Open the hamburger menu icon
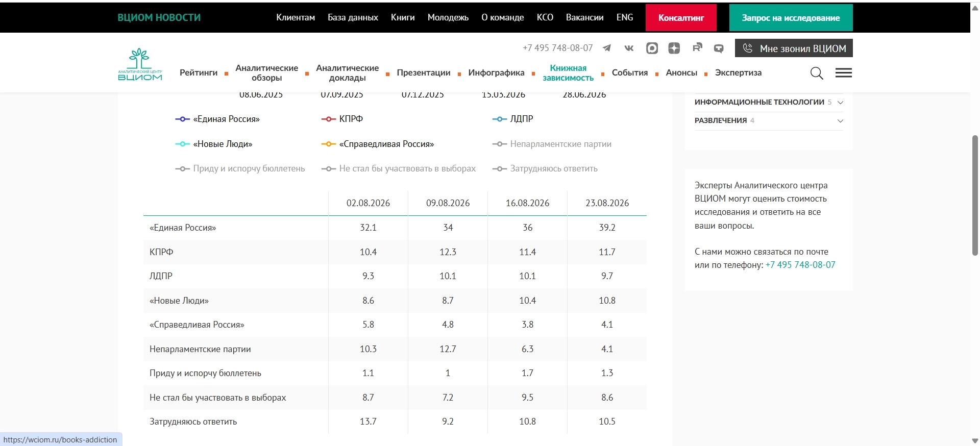Screen dimensions: 980x446 click(x=844, y=73)
